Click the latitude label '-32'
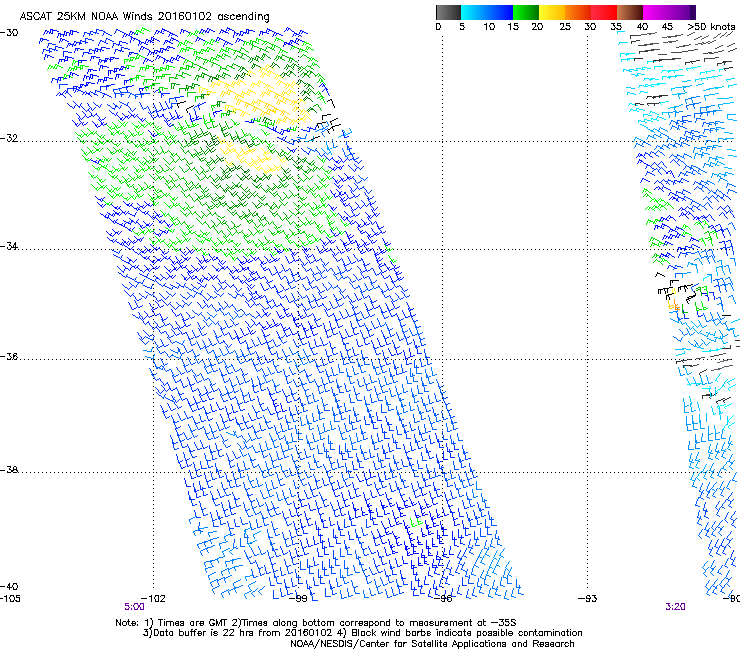 pyautogui.click(x=9, y=138)
